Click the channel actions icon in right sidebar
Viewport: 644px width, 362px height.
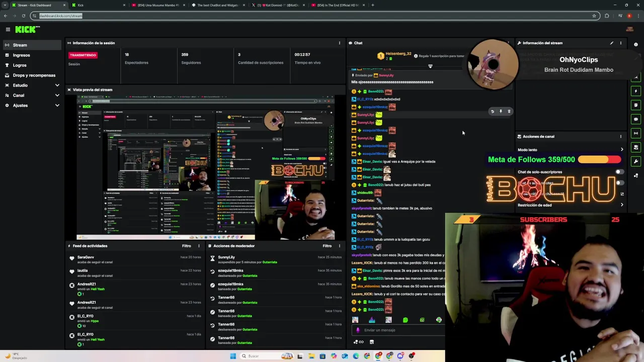pos(636,147)
